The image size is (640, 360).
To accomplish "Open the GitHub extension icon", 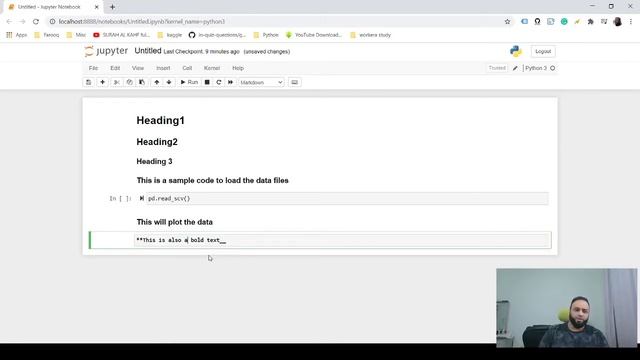I will click(537, 22).
